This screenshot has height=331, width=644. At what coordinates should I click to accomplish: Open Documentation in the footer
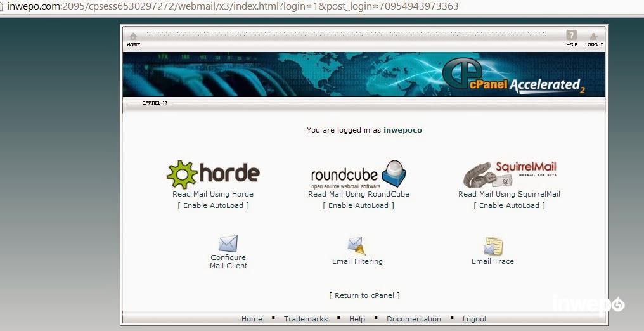413,319
